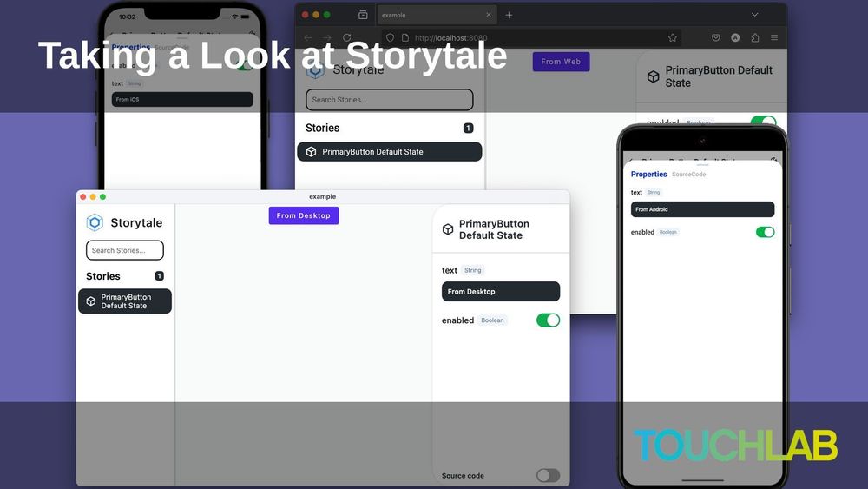Open tab overview icon left of browser tab
The height and width of the screenshot is (489, 868).
click(363, 15)
